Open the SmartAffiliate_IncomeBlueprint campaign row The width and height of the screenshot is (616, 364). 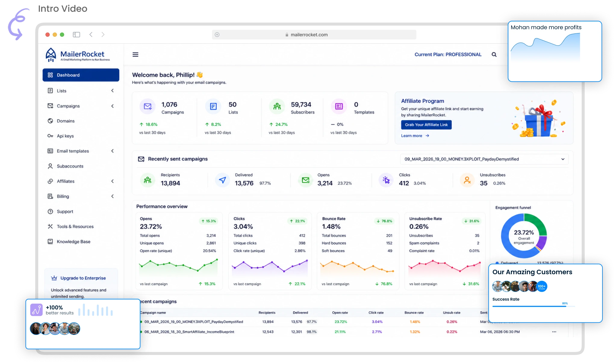click(x=189, y=332)
